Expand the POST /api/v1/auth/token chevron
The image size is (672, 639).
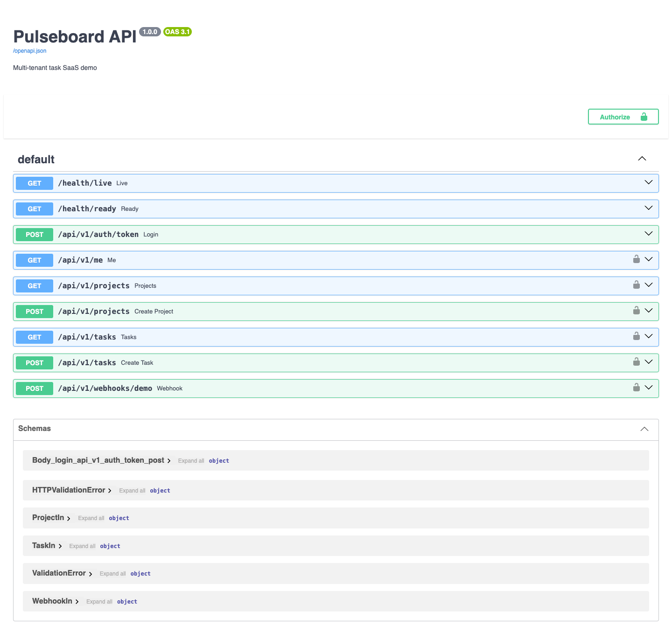pyautogui.click(x=649, y=234)
